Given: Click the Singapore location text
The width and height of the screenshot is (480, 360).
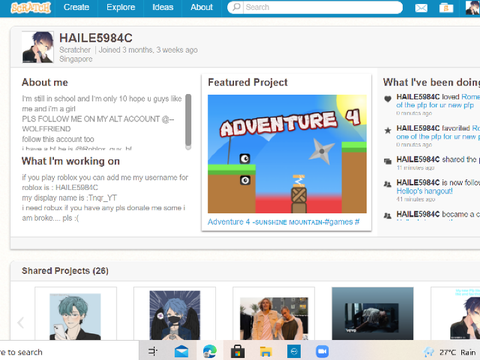Looking at the screenshot, I should (76, 59).
